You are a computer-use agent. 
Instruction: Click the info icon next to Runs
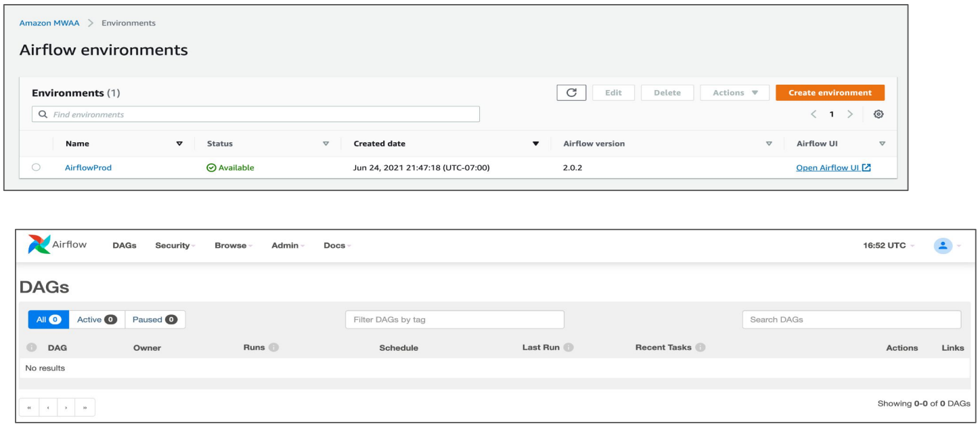point(274,347)
